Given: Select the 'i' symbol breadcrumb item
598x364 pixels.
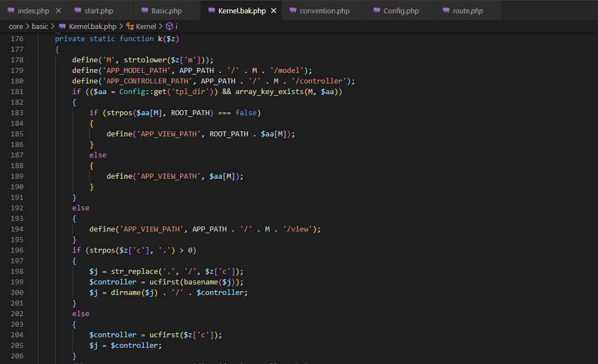Looking at the screenshot, I should click(x=176, y=26).
